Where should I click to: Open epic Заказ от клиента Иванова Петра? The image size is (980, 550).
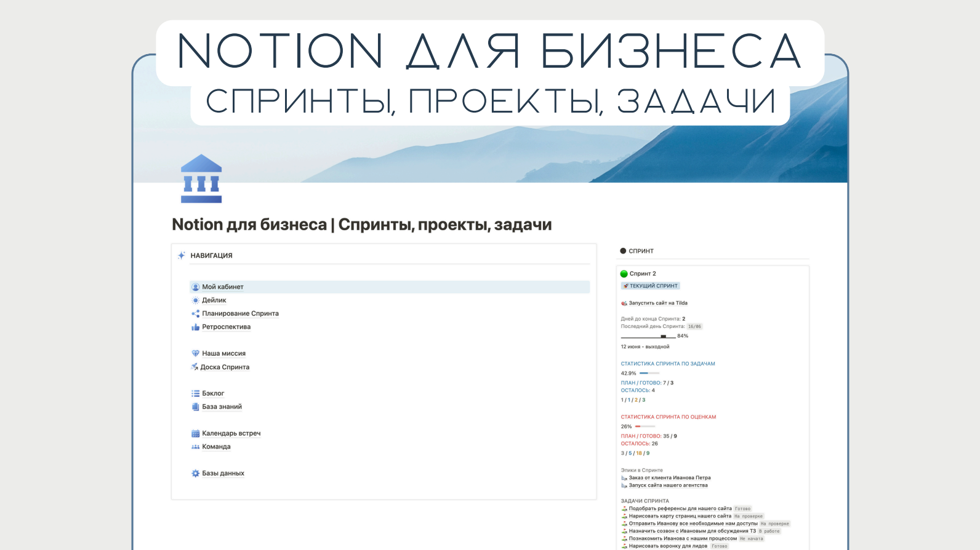pyautogui.click(x=669, y=478)
